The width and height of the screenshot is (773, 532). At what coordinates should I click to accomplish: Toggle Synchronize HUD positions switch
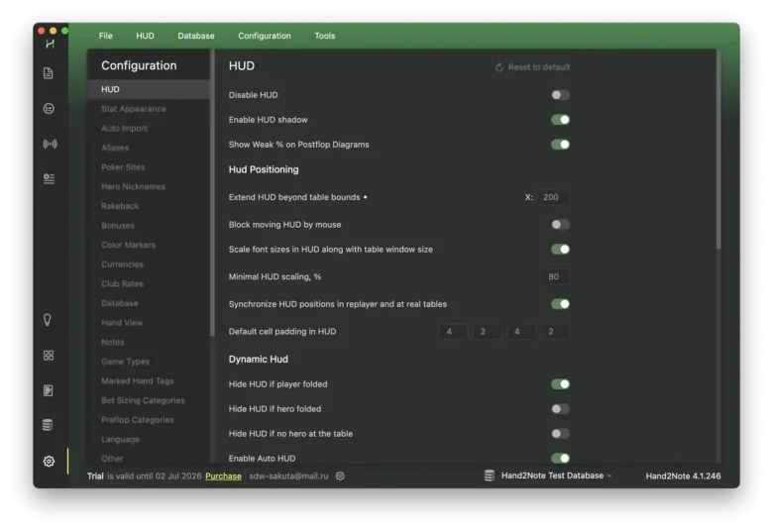click(560, 304)
